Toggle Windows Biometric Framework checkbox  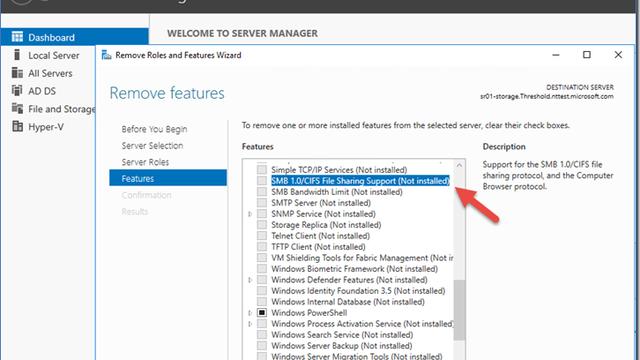tap(262, 269)
